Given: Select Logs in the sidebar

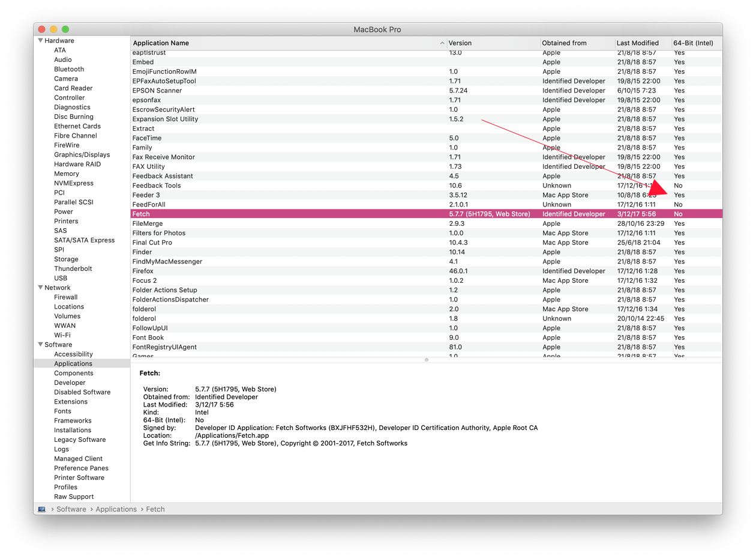Looking at the screenshot, I should coord(61,449).
